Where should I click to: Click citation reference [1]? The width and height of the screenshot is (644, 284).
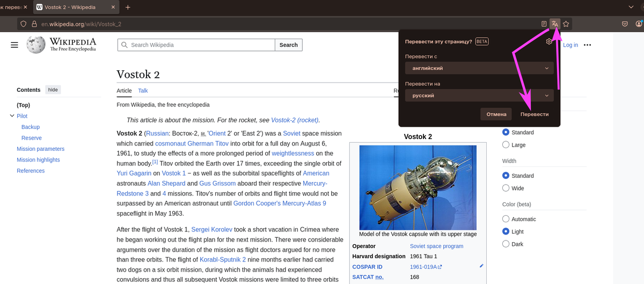pyautogui.click(x=155, y=162)
